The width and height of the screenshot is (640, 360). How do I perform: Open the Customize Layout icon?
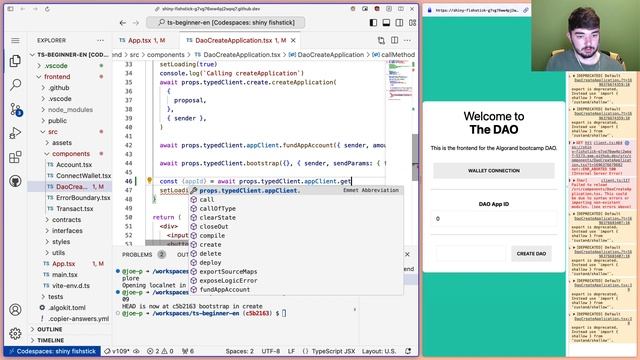point(412,23)
